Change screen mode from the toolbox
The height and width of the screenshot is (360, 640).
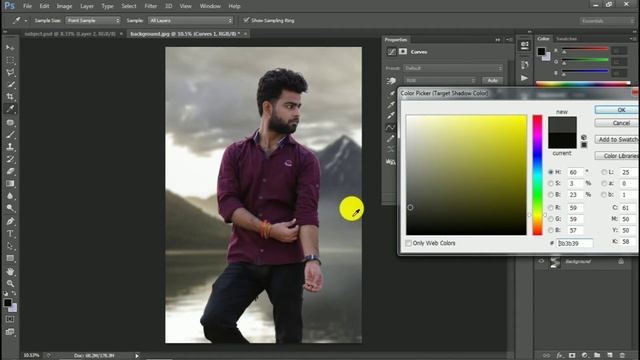click(x=10, y=332)
